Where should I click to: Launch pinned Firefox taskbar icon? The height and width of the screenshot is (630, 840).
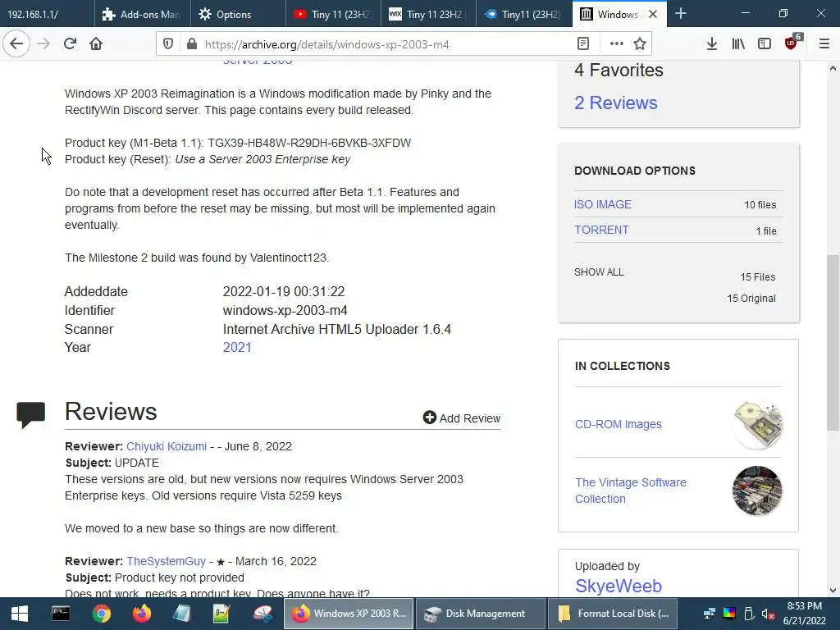tap(141, 614)
